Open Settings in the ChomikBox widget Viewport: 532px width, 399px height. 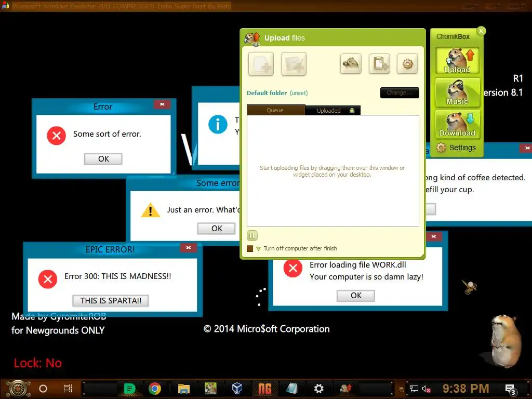456,148
